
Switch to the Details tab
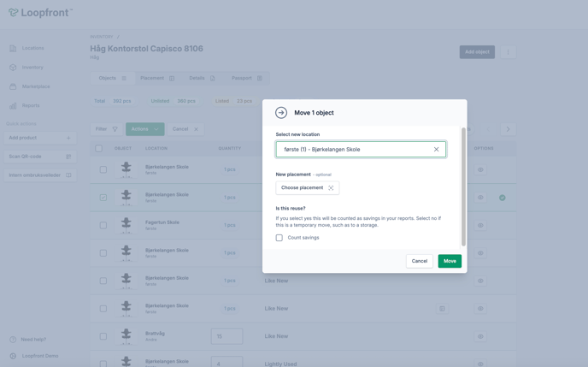(202, 78)
